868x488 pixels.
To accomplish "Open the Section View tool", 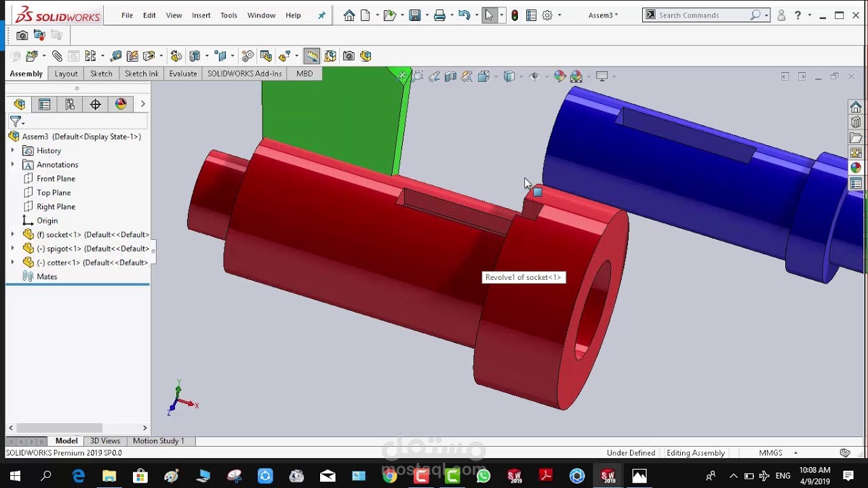I will [x=451, y=77].
